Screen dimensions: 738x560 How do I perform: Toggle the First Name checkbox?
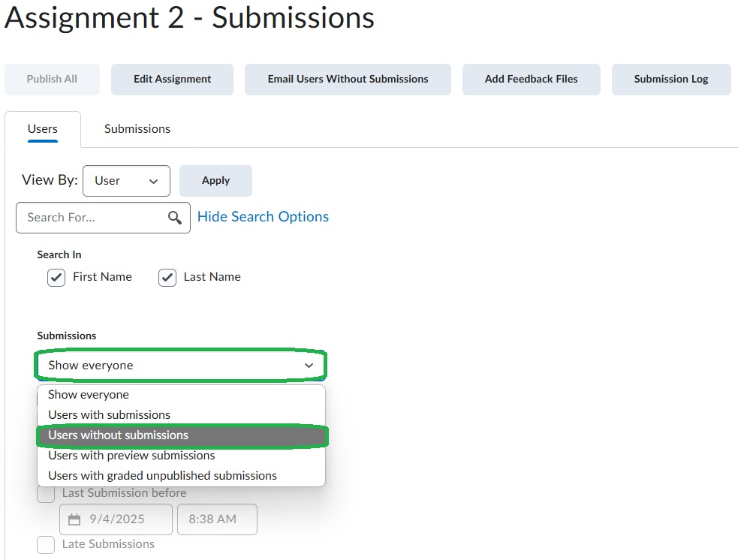(x=56, y=278)
